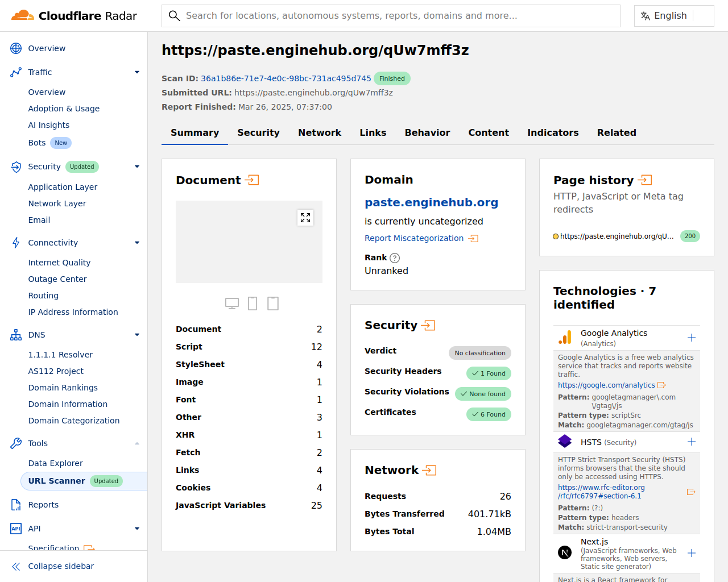Switch to the Content tab
The image size is (728, 582).
pyautogui.click(x=489, y=132)
